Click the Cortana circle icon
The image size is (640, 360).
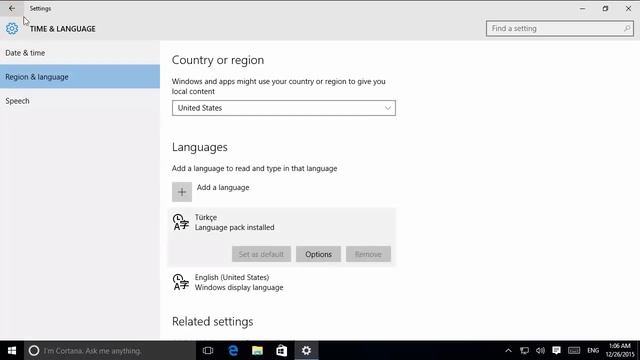coord(34,351)
